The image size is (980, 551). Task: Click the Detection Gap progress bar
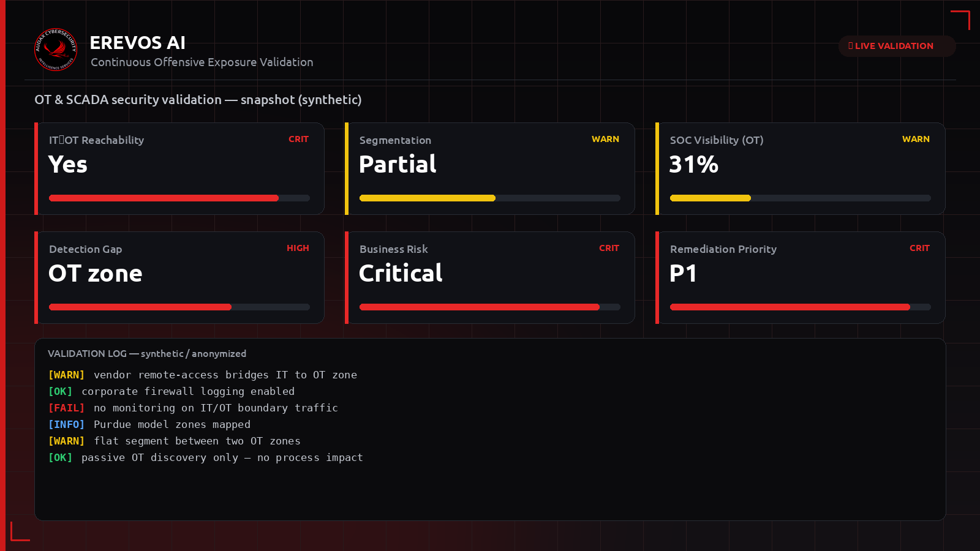click(x=179, y=307)
